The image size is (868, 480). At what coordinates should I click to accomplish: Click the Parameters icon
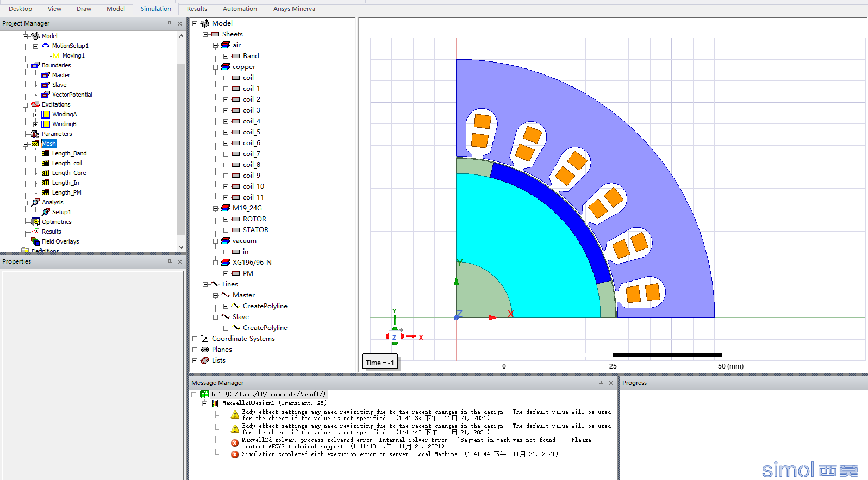(35, 134)
